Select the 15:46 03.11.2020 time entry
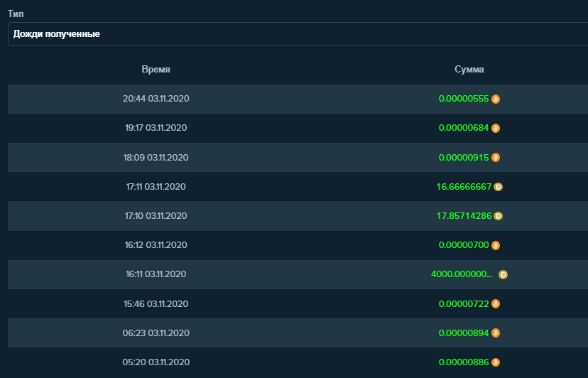The image size is (588, 378). click(156, 303)
